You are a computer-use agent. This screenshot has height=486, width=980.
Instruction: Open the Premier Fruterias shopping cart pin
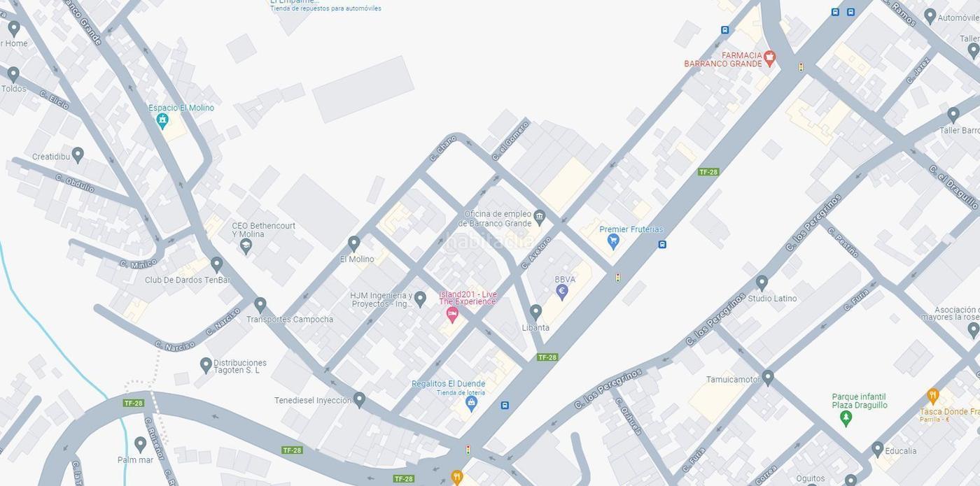tap(613, 241)
